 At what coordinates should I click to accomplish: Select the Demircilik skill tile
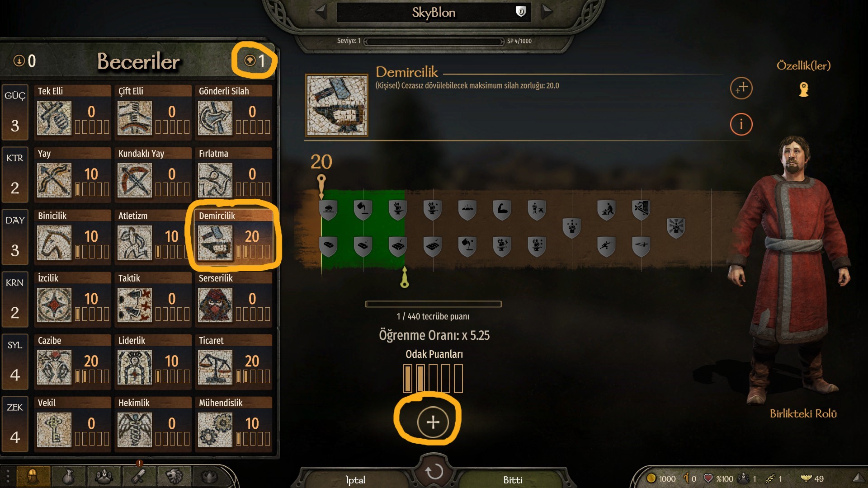[x=234, y=236]
